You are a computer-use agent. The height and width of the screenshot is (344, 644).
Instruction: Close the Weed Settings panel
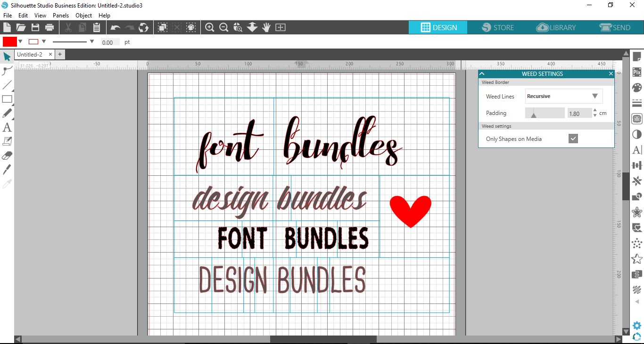point(611,74)
